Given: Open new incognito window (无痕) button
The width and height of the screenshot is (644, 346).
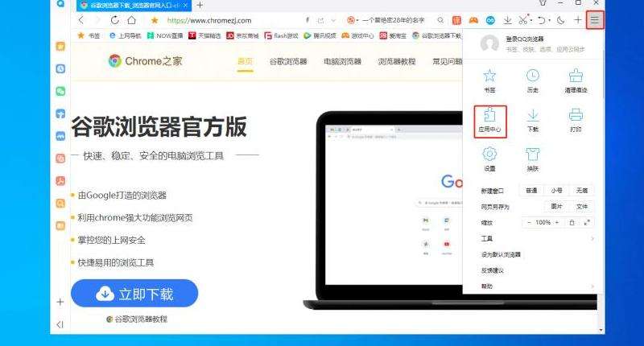Looking at the screenshot, I should pyautogui.click(x=582, y=191).
